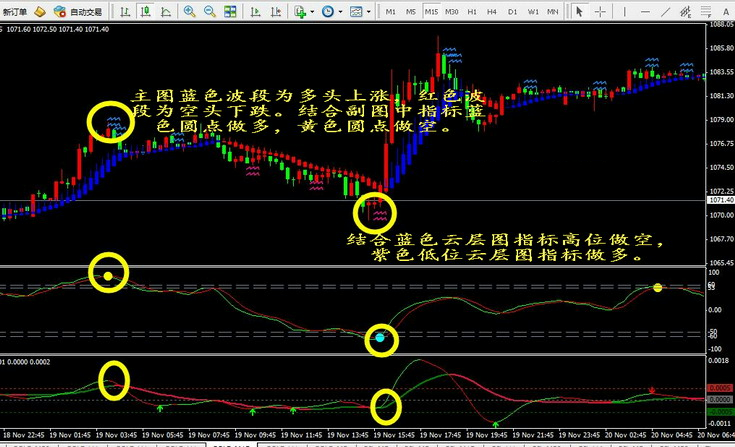Click the red 0.0005 level label

point(720,388)
